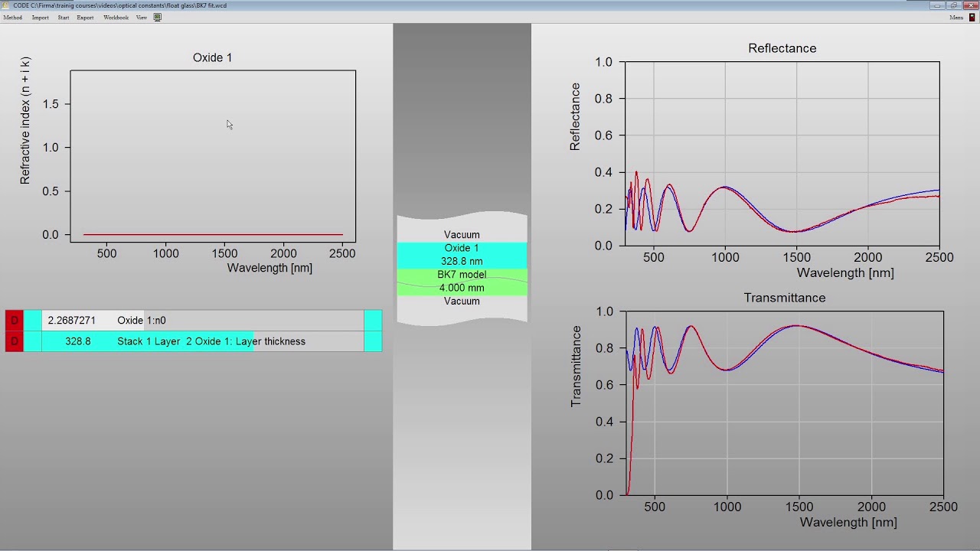Viewport: 980px width, 551px height.
Task: Select the 2.2687271 value field
Action: 72,321
